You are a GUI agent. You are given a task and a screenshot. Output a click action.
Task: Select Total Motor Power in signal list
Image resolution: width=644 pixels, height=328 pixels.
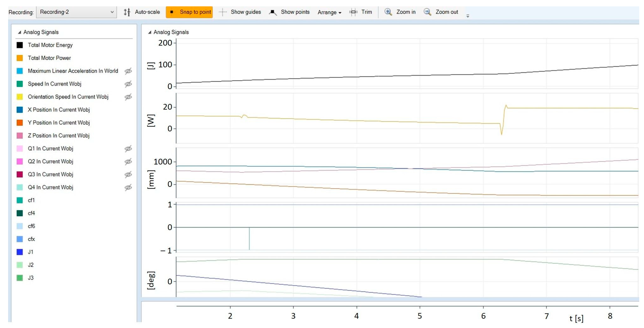(x=49, y=58)
